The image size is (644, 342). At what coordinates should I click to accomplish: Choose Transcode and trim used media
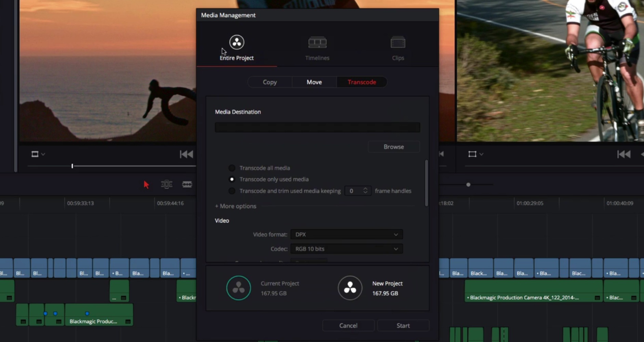click(x=232, y=191)
